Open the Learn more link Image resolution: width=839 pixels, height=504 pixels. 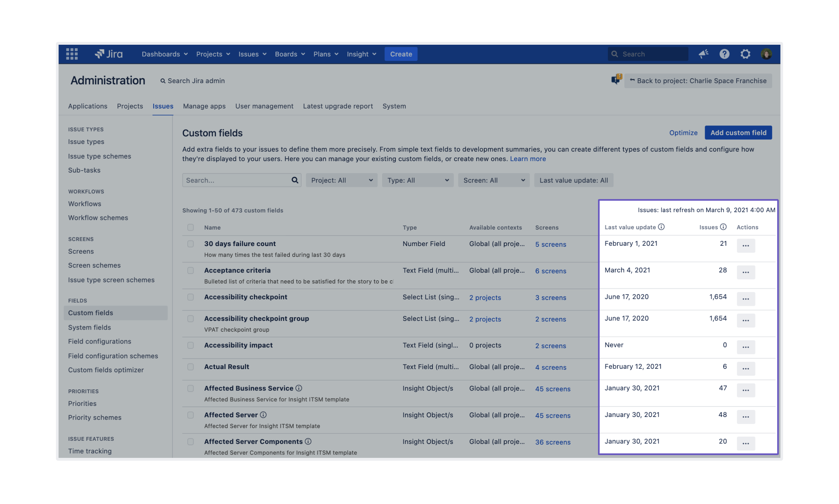[528, 159]
